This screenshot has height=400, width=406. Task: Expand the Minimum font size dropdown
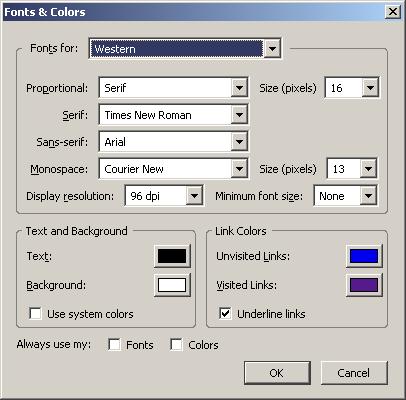345,196
